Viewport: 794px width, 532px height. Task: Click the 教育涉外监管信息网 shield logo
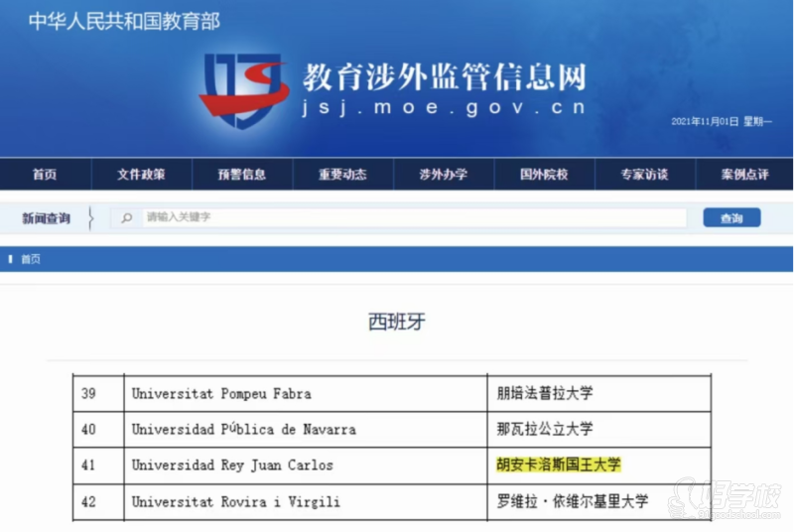pos(244,90)
